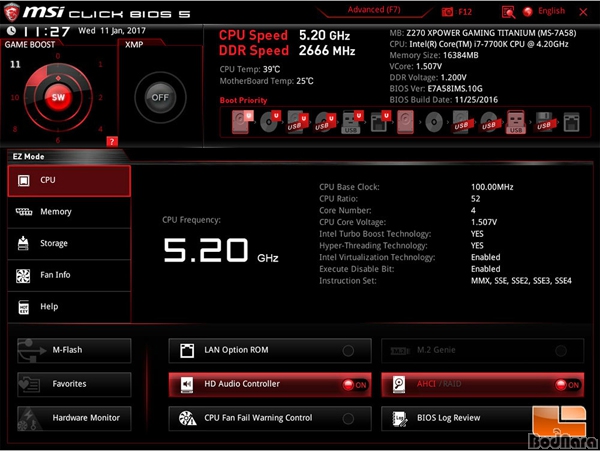Click the CPU Core Voltage value 1.507V
Image resolution: width=600 pixels, height=451 pixels.
click(484, 222)
